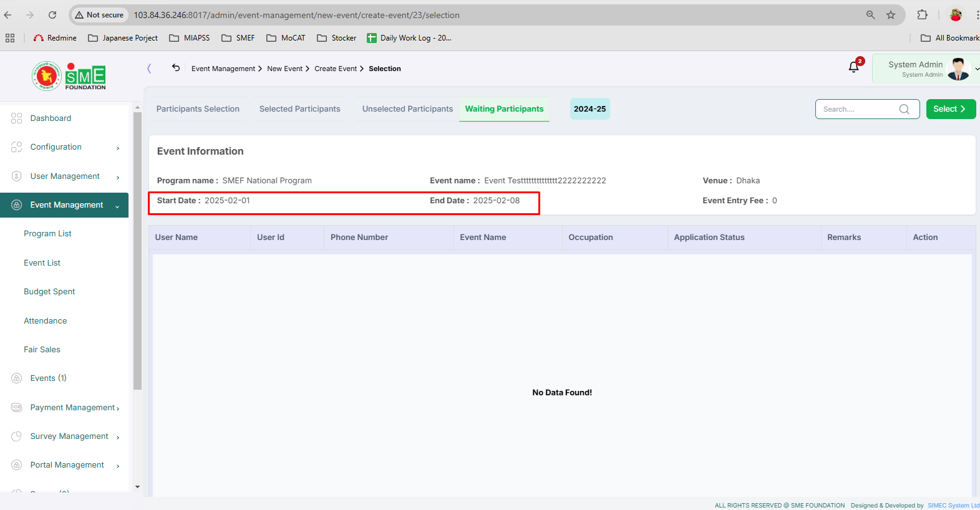
Task: Click the undo back arrow beside breadcrumb
Action: pos(176,68)
